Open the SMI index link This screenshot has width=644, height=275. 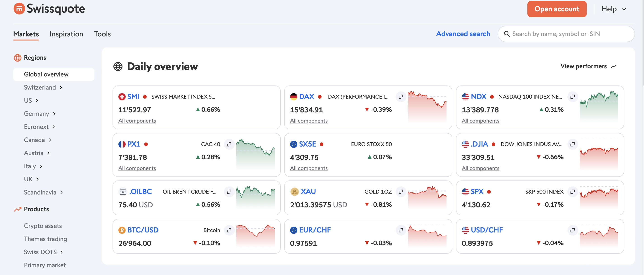(x=133, y=97)
